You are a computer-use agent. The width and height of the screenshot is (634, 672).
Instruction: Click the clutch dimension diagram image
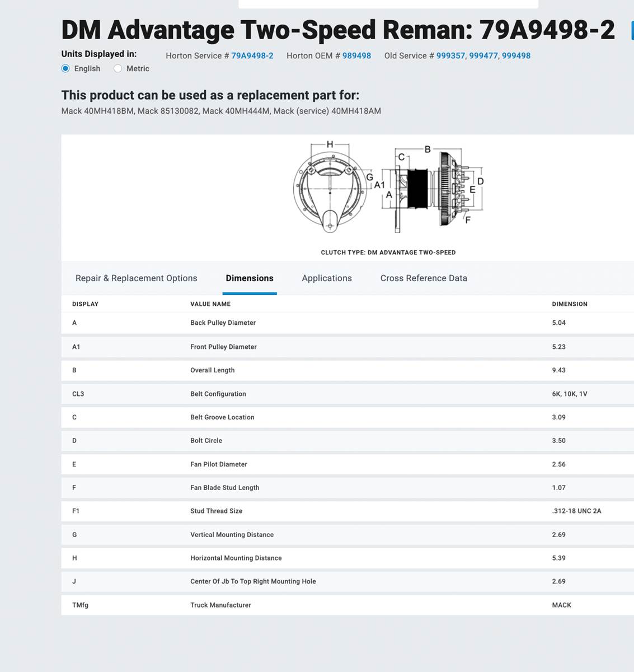(x=388, y=187)
